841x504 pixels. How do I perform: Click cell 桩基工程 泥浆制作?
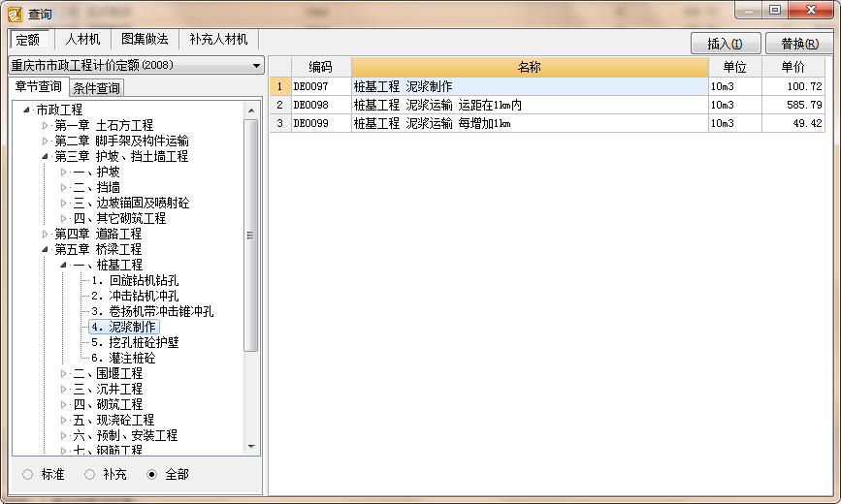(530, 86)
